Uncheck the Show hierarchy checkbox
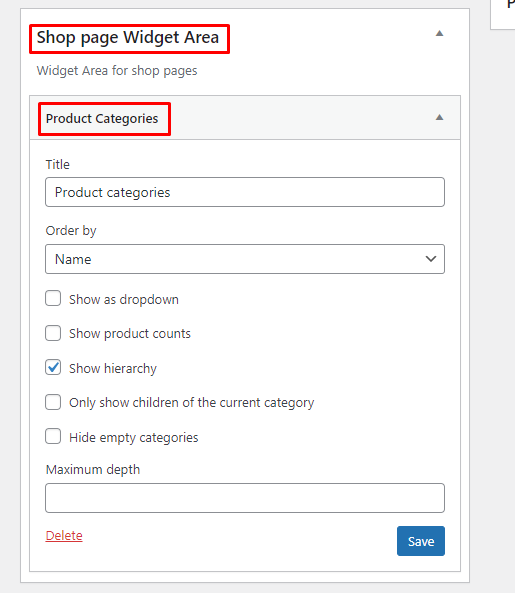The height and width of the screenshot is (593, 515). [53, 367]
